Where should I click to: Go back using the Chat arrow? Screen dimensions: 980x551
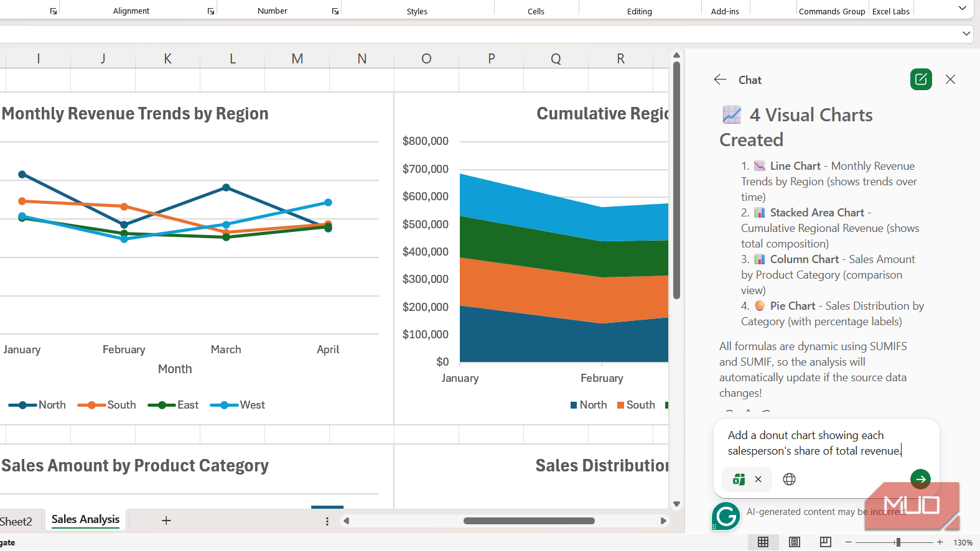[720, 80]
